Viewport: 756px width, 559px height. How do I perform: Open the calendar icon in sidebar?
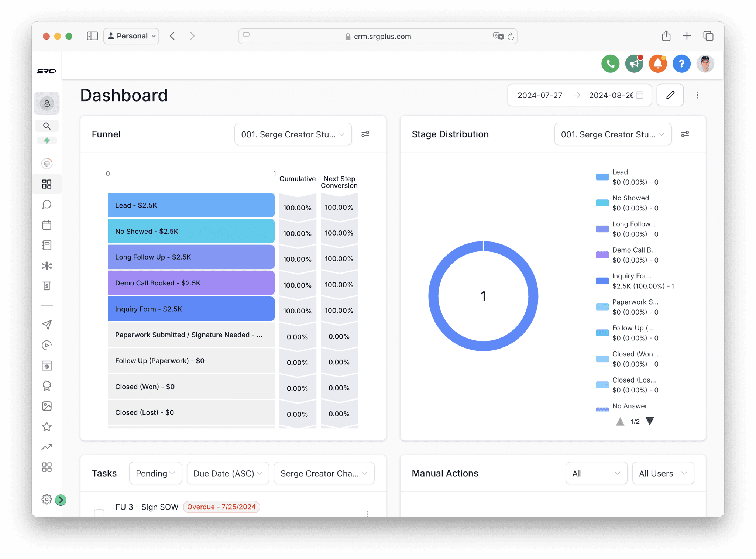tap(47, 225)
